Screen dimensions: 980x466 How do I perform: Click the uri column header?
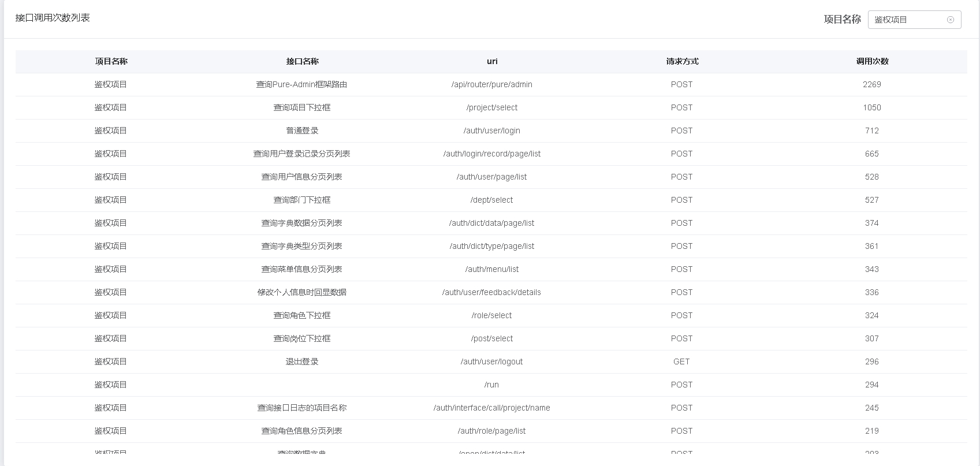[492, 61]
